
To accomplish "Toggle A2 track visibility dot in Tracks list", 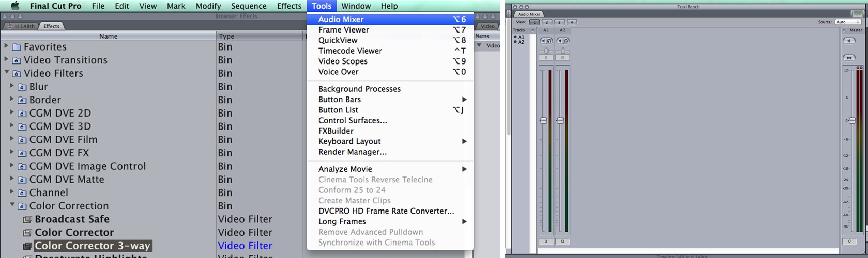I will pyautogui.click(x=515, y=42).
